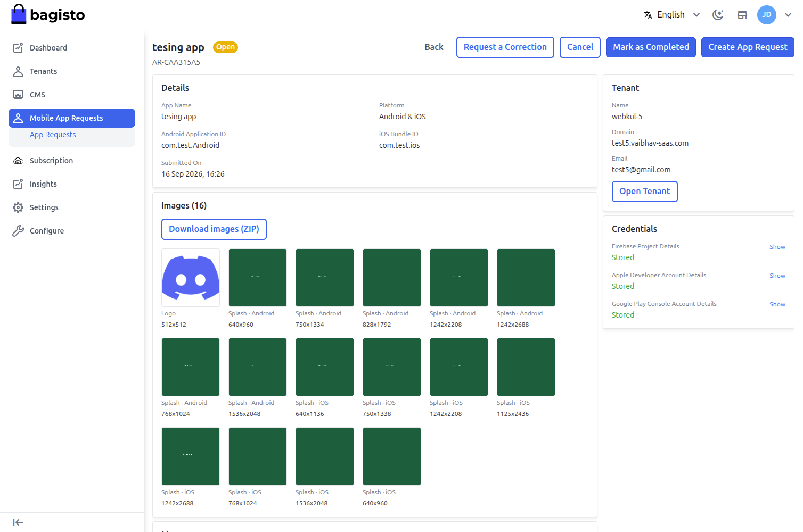The image size is (803, 532).
Task: Open the Splash Android 828x1792 thumbnail
Action: pyautogui.click(x=392, y=278)
